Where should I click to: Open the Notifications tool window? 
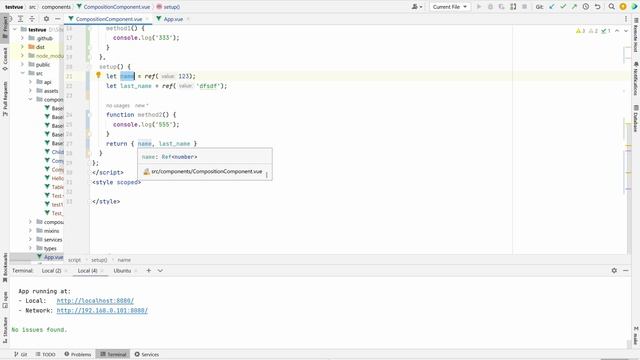click(636, 79)
